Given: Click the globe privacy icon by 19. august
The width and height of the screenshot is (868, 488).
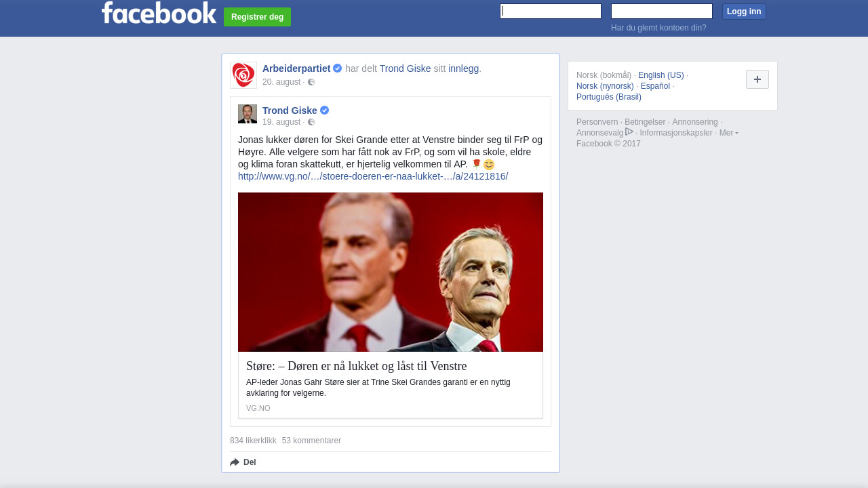Looking at the screenshot, I should pos(311,122).
